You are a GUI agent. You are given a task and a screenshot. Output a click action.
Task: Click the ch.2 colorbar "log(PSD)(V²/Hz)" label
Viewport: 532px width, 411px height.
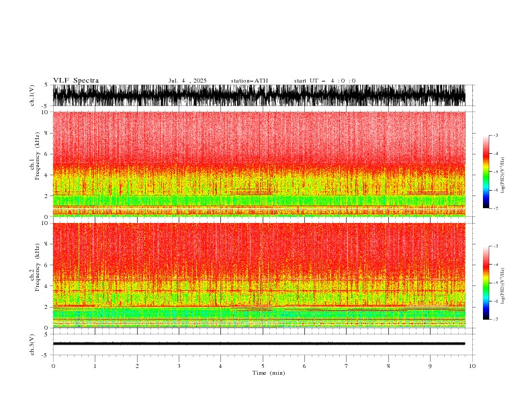(x=502, y=286)
